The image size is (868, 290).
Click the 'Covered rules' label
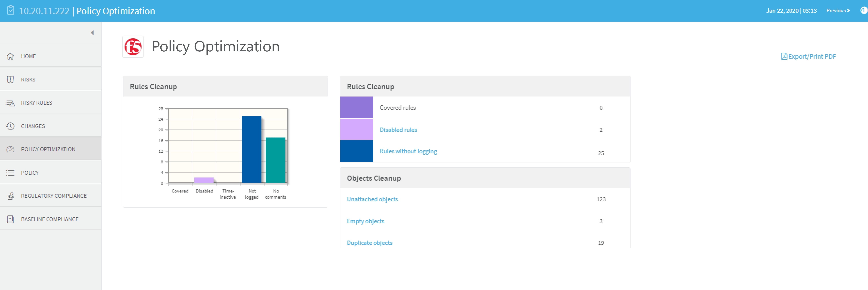398,107
